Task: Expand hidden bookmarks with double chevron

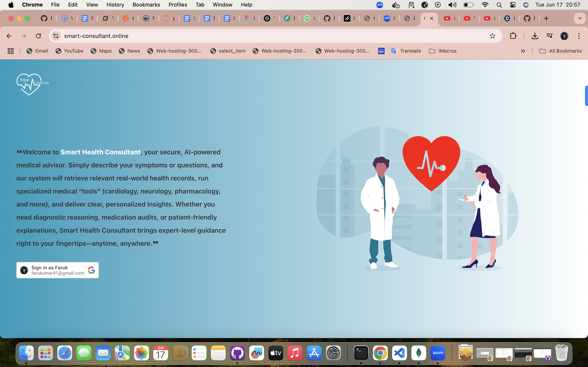Action: click(523, 51)
